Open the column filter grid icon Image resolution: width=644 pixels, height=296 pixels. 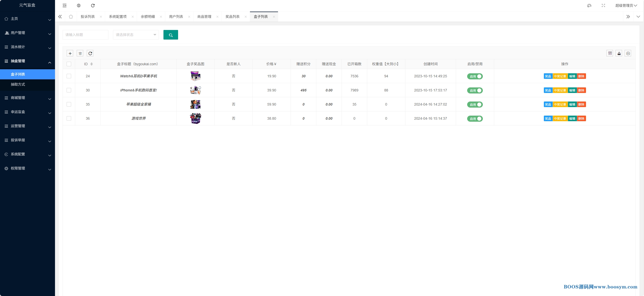(610, 53)
